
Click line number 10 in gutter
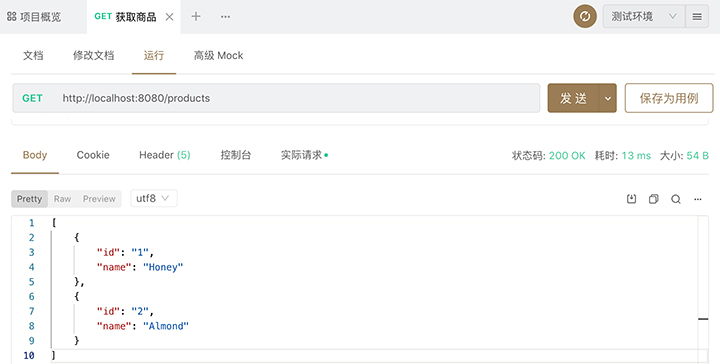28,355
